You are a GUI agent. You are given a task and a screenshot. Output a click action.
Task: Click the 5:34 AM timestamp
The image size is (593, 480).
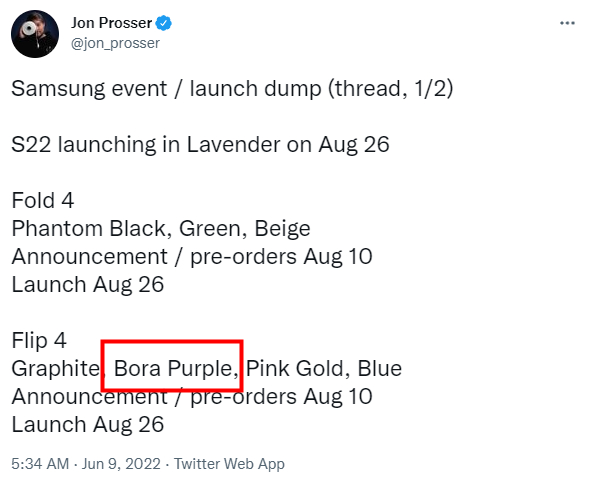coord(40,464)
